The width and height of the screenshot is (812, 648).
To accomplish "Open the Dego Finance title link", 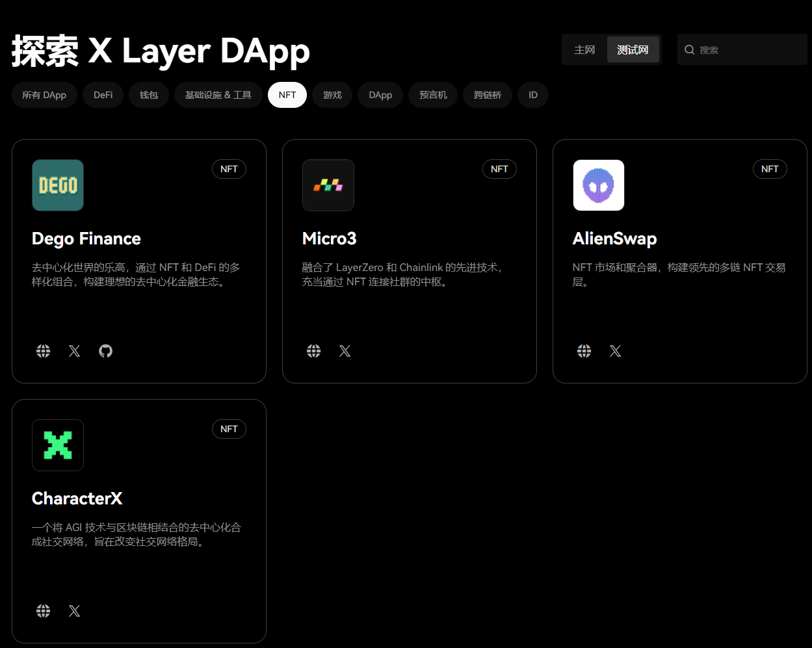I will point(86,239).
